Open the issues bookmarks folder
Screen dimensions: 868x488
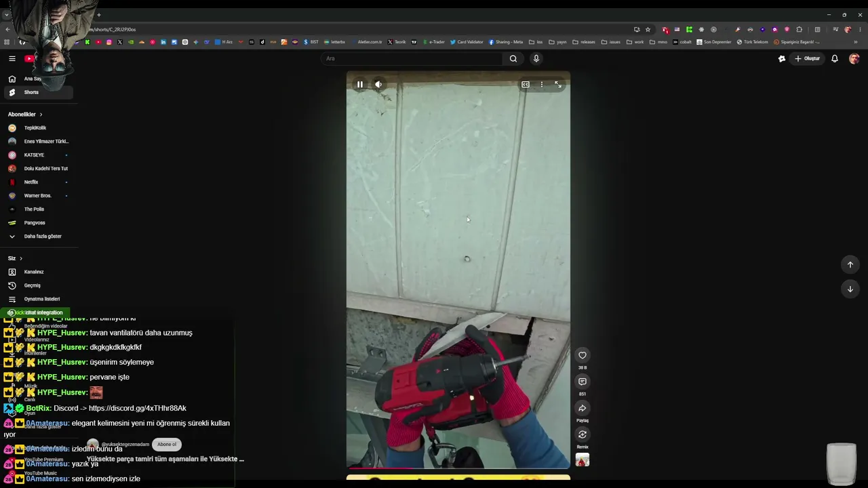(610, 42)
